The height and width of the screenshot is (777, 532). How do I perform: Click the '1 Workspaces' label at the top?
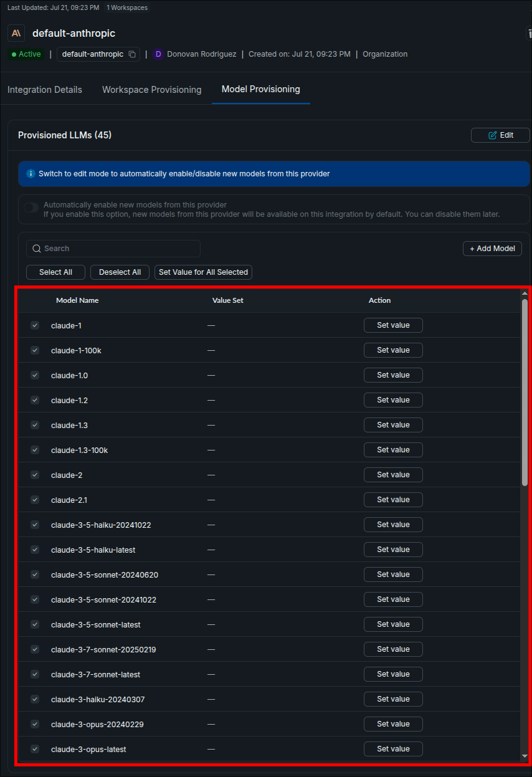click(x=127, y=7)
